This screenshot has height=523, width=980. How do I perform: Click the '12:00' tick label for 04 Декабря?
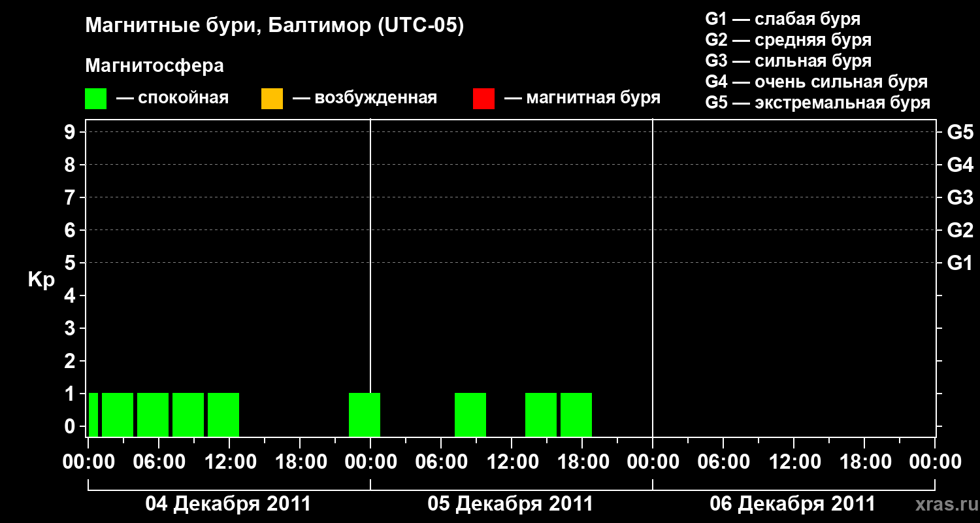click(x=229, y=462)
